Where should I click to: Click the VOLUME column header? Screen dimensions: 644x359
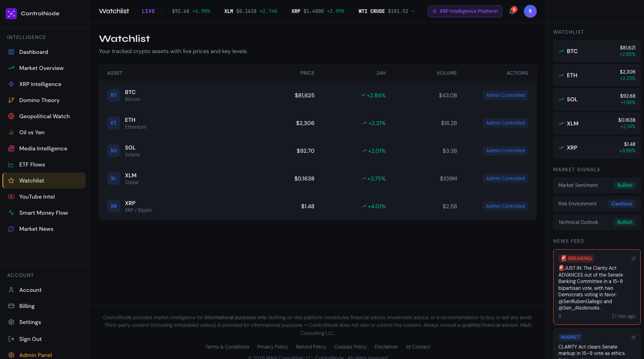(447, 73)
